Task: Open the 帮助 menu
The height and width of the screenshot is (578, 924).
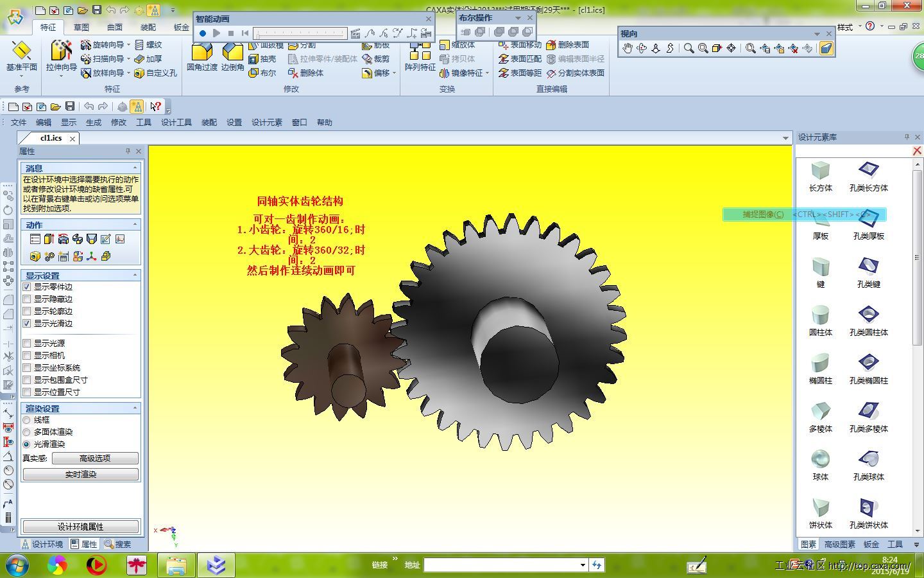Action: (x=325, y=123)
